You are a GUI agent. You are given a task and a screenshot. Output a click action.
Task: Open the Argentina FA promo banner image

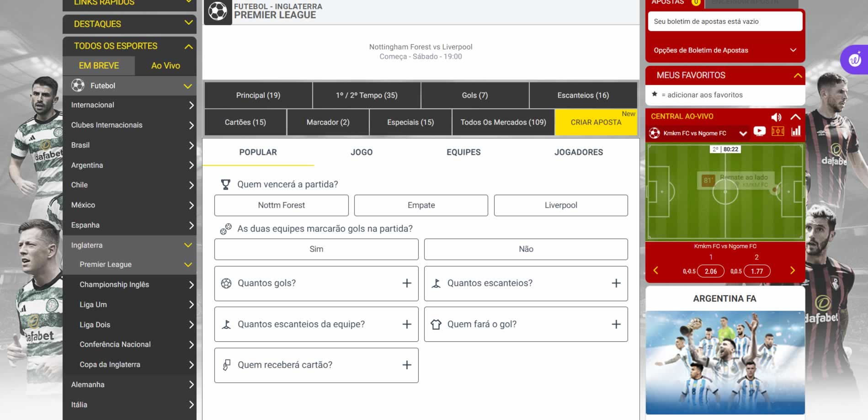(725, 362)
